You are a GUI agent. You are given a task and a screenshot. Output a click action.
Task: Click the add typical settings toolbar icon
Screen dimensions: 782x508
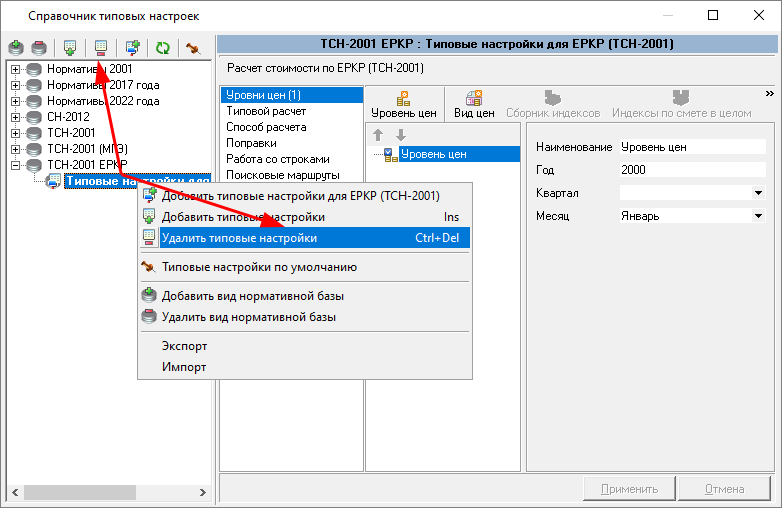point(70,47)
